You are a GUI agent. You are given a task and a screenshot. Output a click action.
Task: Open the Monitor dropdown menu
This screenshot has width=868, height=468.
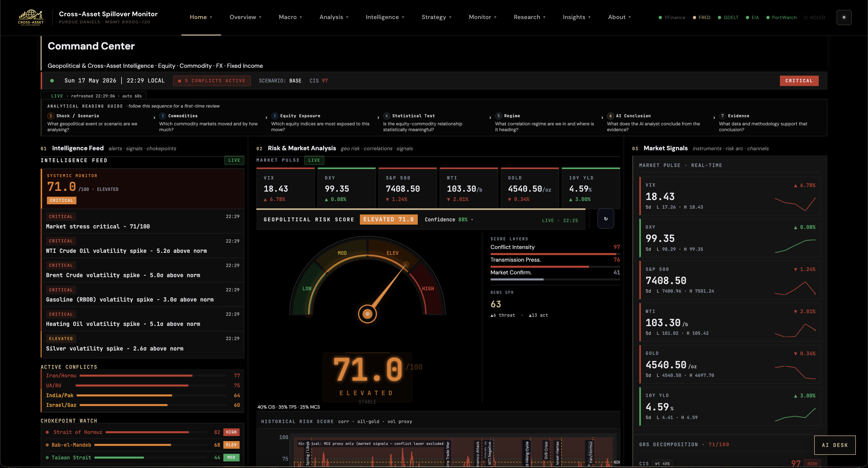482,17
